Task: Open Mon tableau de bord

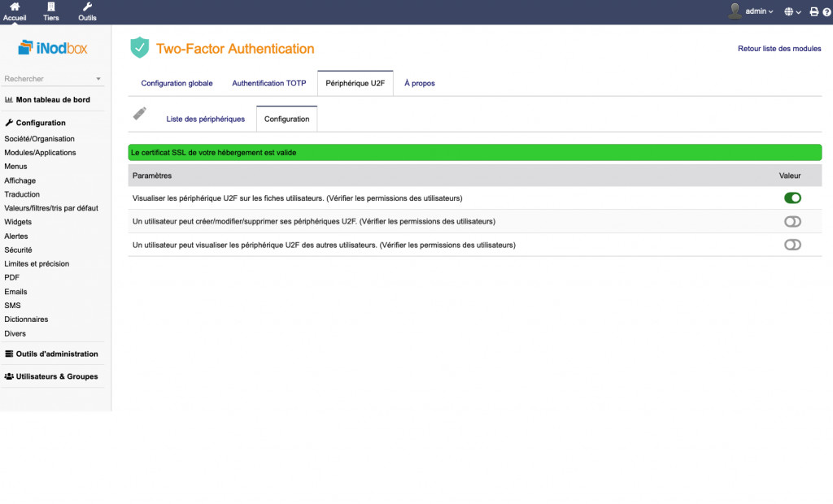Action: [53, 100]
